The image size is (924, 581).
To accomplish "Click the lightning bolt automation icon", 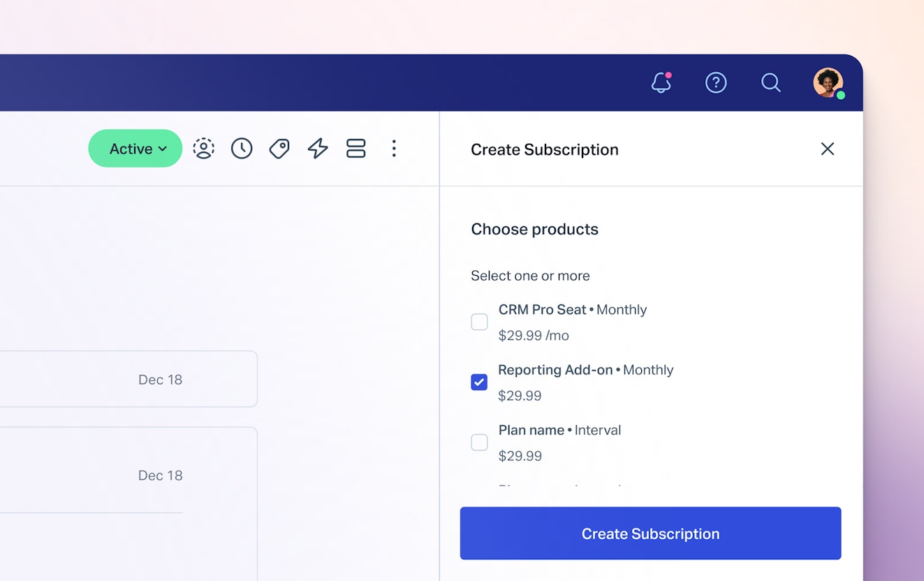I will pyautogui.click(x=318, y=149).
